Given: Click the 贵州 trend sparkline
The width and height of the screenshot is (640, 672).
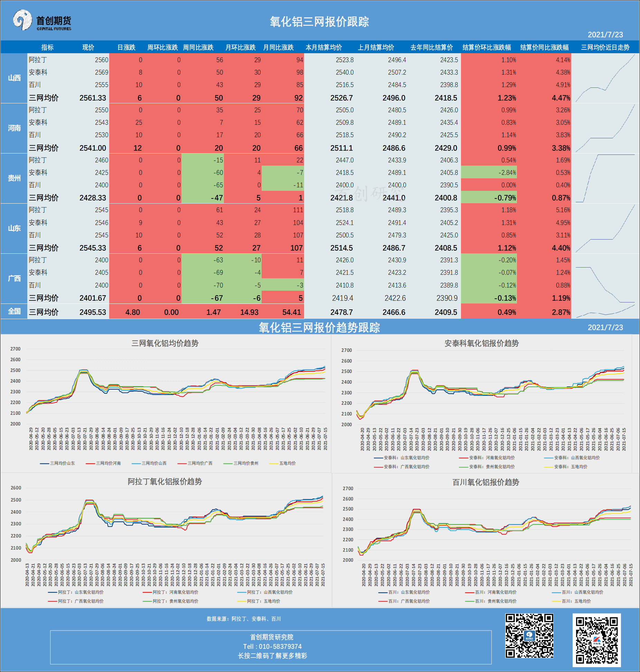Looking at the screenshot, I should point(605,178).
